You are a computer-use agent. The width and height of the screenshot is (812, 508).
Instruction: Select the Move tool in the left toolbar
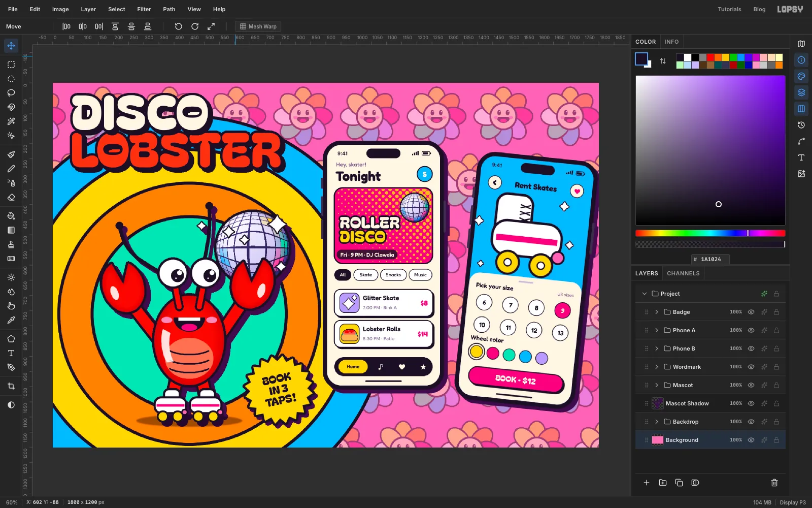coord(11,46)
